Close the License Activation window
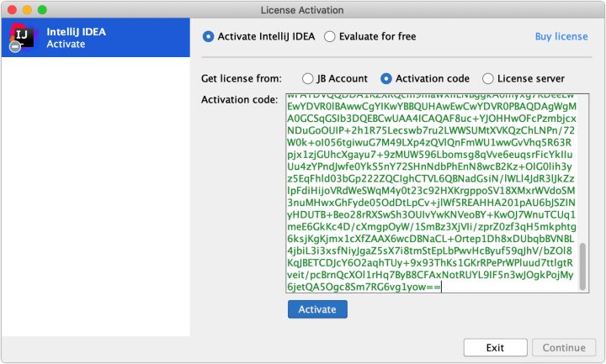The image size is (606, 364). [x=11, y=9]
